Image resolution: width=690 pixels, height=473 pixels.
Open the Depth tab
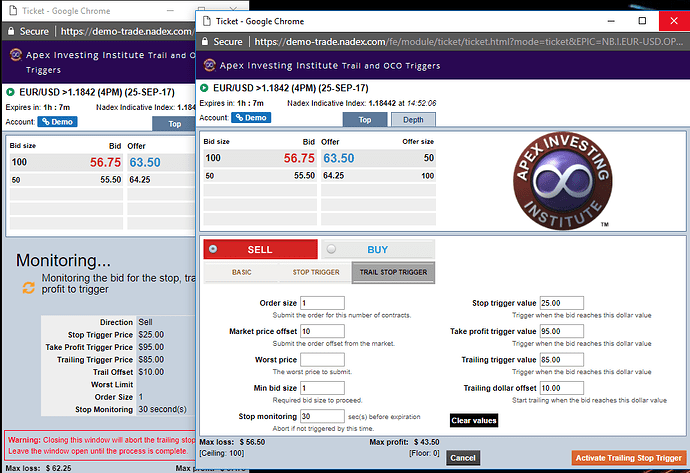(x=413, y=120)
